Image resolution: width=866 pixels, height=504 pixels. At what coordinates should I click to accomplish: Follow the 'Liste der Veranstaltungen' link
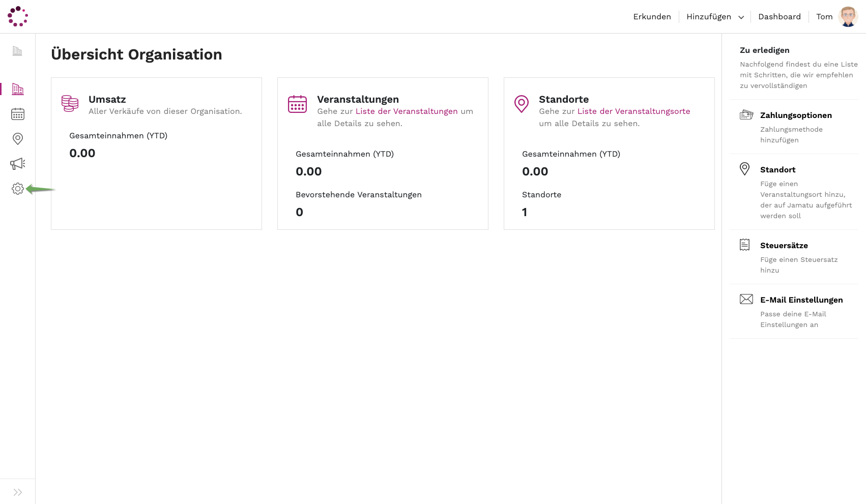(406, 111)
